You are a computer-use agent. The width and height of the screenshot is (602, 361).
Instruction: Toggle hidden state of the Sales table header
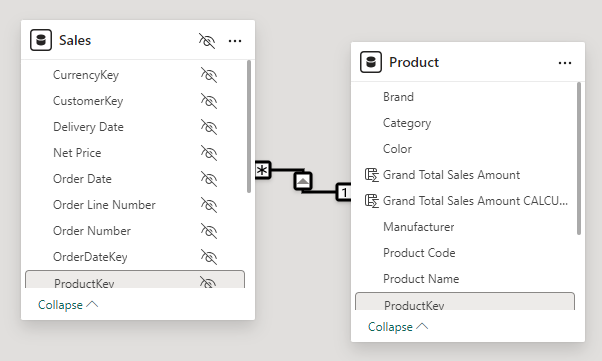coord(207,41)
